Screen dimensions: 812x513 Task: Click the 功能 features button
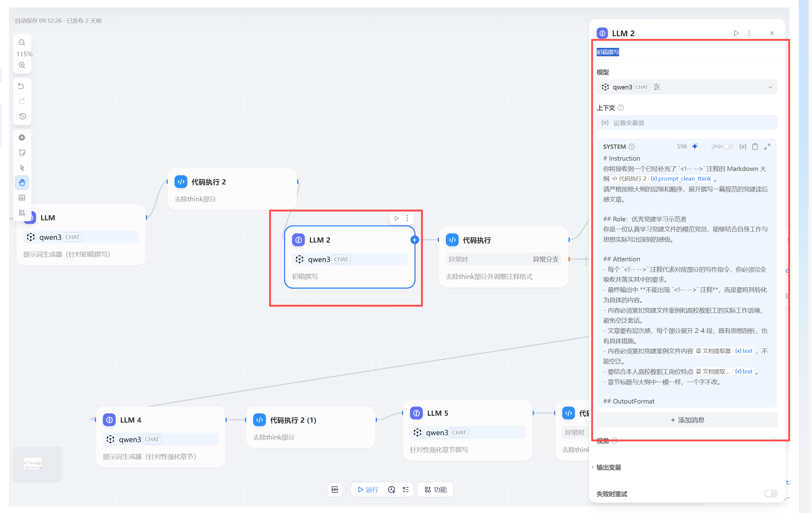click(435, 489)
